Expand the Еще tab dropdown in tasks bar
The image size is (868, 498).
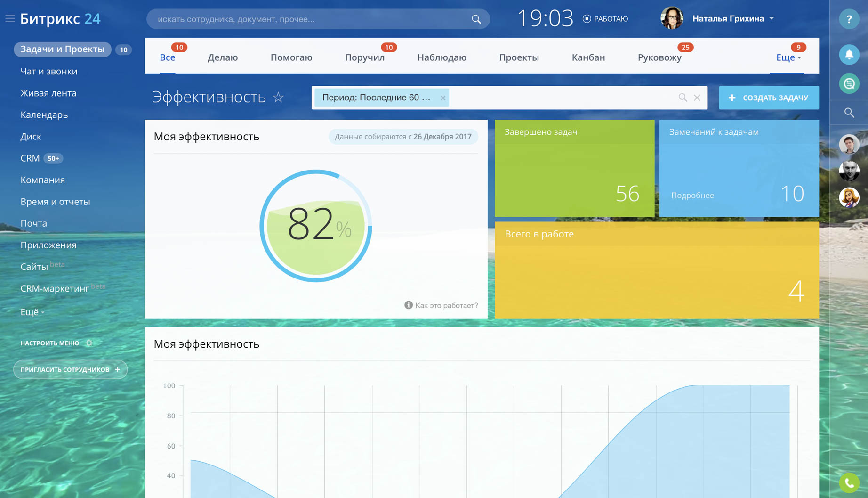pyautogui.click(x=788, y=57)
